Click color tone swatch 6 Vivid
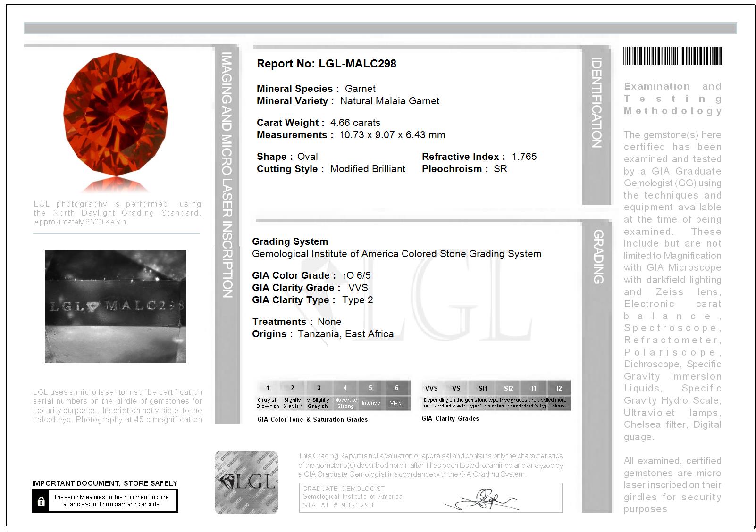 [x=396, y=395]
